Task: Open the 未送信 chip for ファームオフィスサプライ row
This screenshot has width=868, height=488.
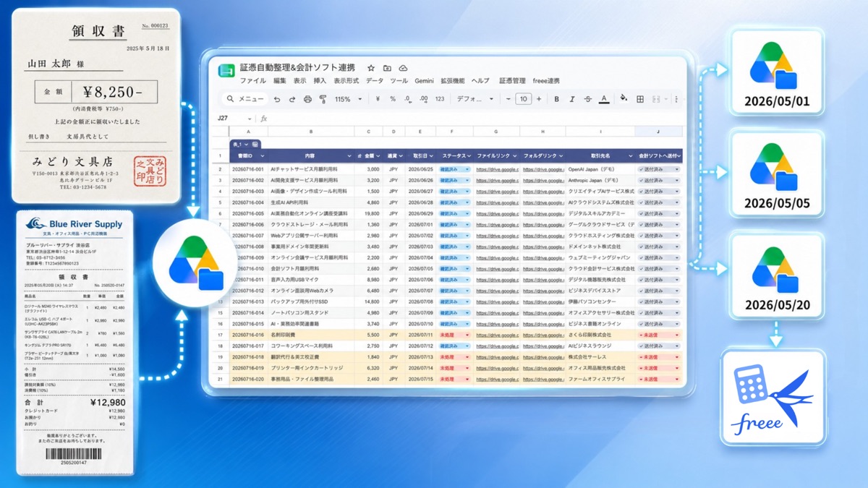Action: click(x=659, y=380)
